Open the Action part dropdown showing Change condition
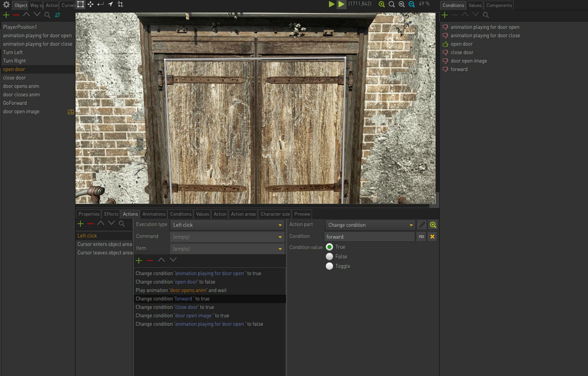This screenshot has width=588, height=376. (370, 225)
